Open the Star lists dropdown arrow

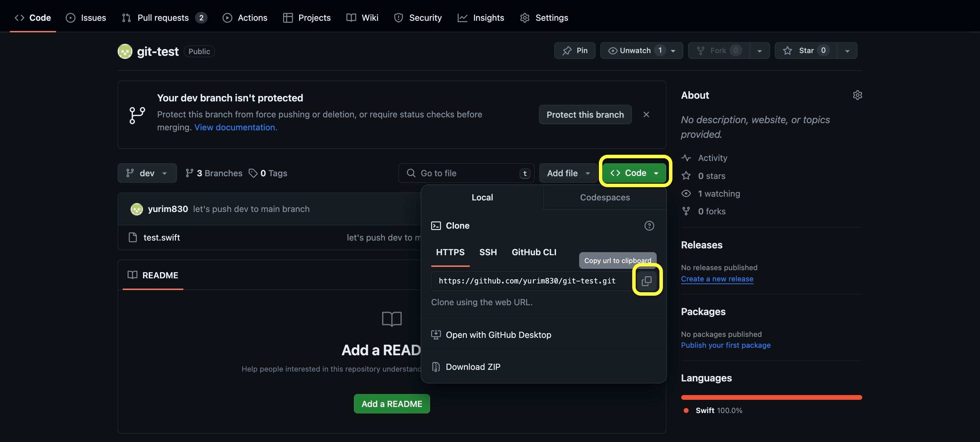(x=847, y=51)
